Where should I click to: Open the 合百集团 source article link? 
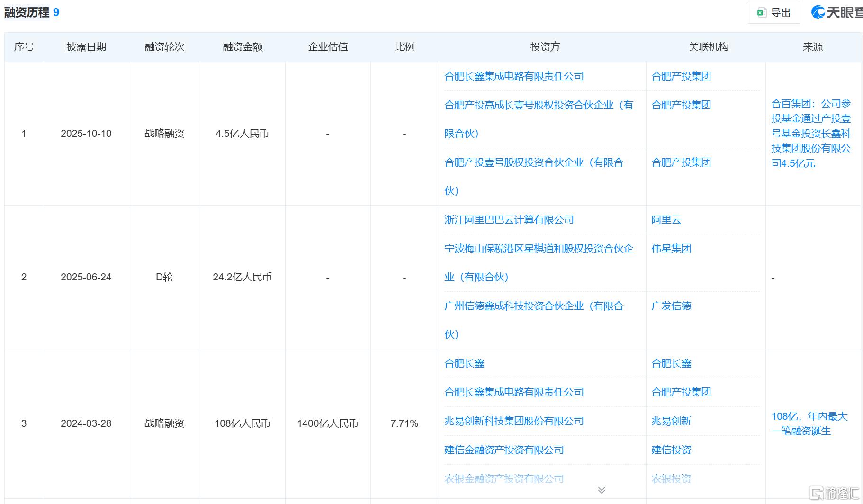(x=811, y=134)
